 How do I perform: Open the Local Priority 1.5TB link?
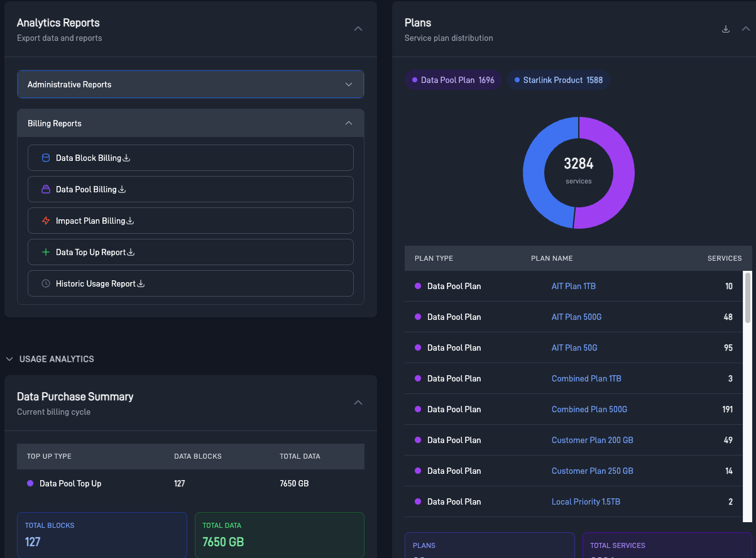coord(586,501)
